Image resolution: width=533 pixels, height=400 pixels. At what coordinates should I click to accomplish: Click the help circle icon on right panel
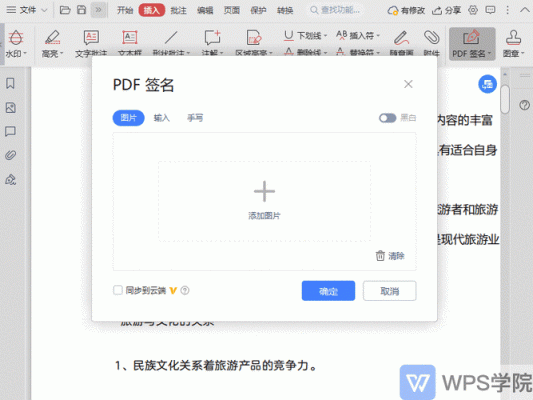(x=525, y=105)
